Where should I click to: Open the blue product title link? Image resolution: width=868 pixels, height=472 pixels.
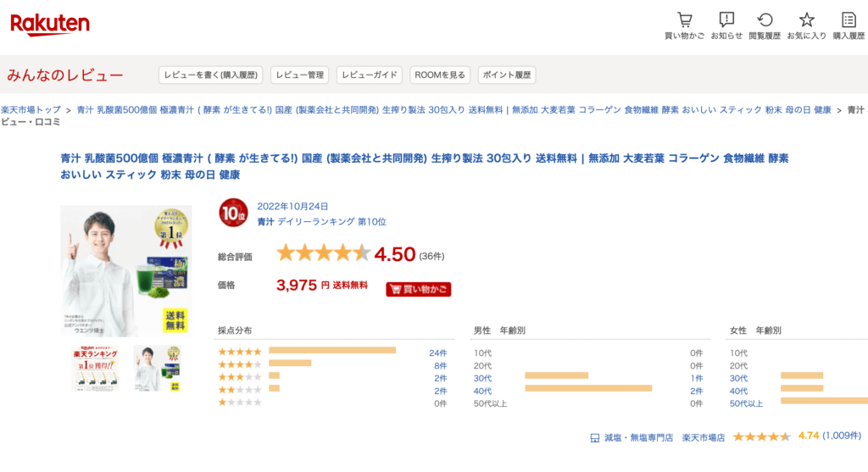tap(425, 166)
